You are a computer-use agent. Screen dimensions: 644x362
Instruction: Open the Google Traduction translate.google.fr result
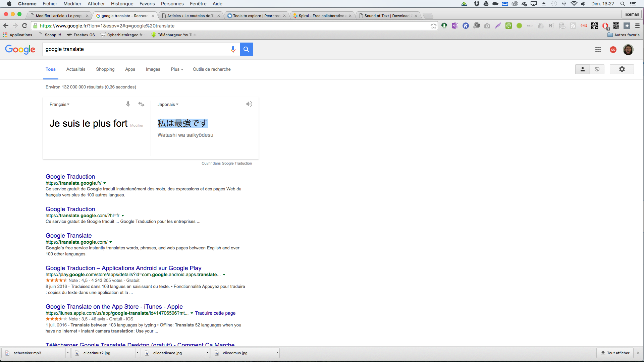(70, 177)
